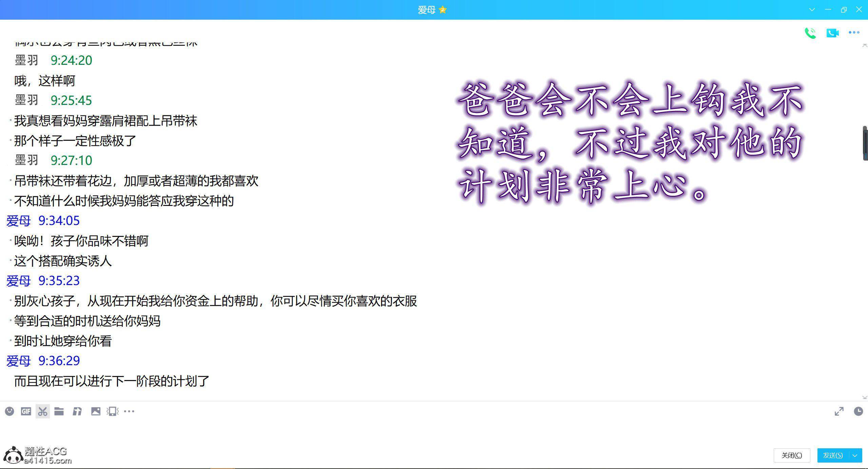Click the picture icon to send an image
This screenshot has width=868, height=469.
(96, 411)
